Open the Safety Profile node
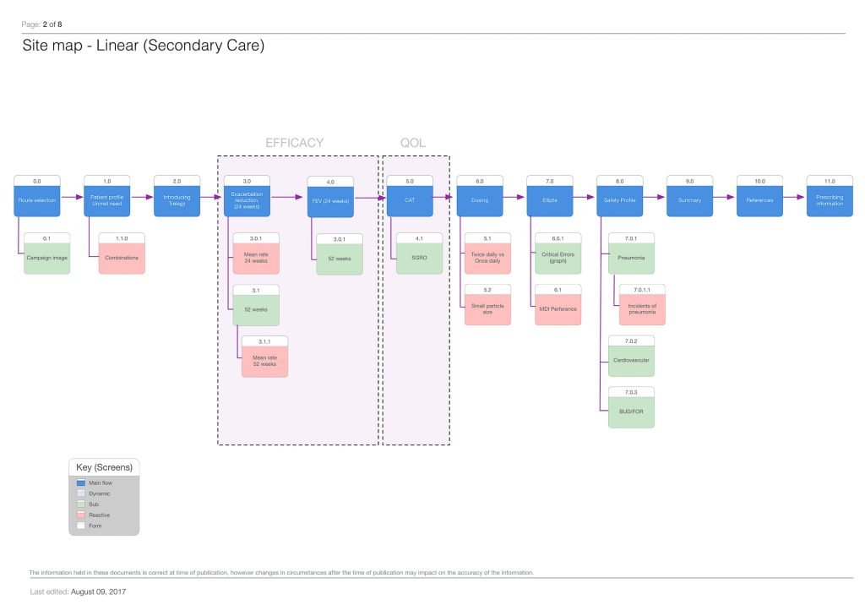This screenshot has width=865, height=616. tap(619, 199)
